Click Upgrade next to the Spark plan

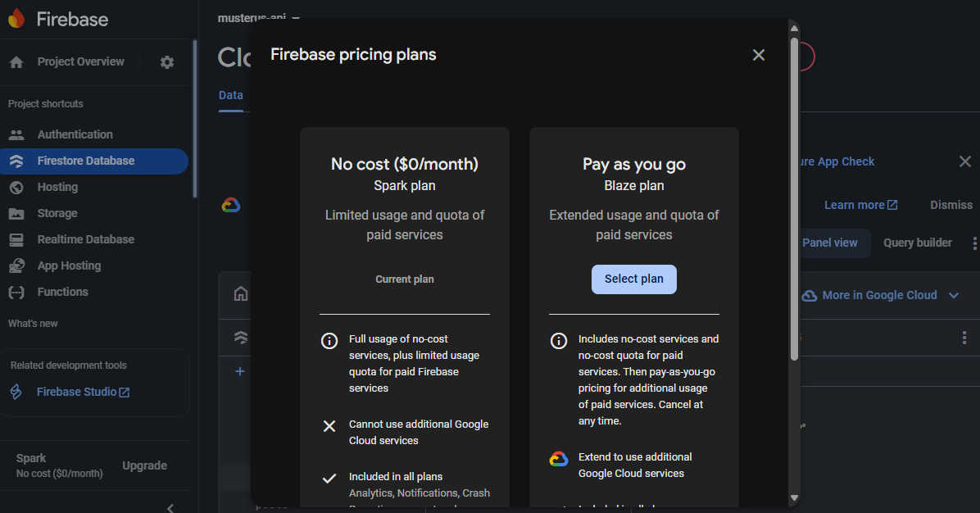point(144,465)
